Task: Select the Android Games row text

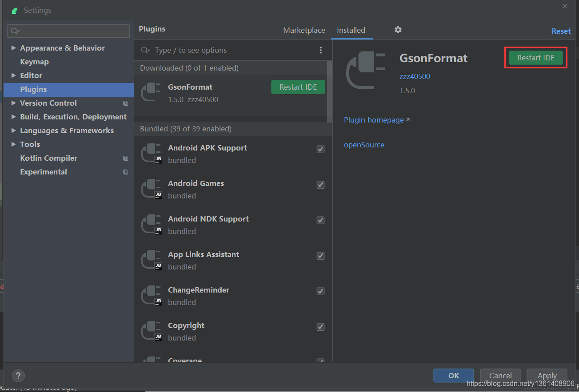Action: point(196,183)
